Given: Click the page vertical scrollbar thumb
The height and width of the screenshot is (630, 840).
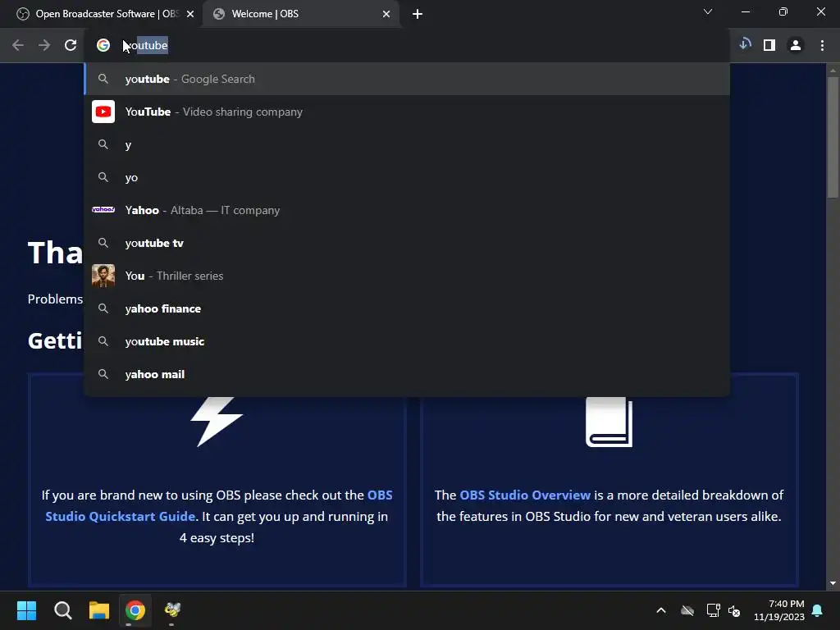Looking at the screenshot, I should 833,137.
